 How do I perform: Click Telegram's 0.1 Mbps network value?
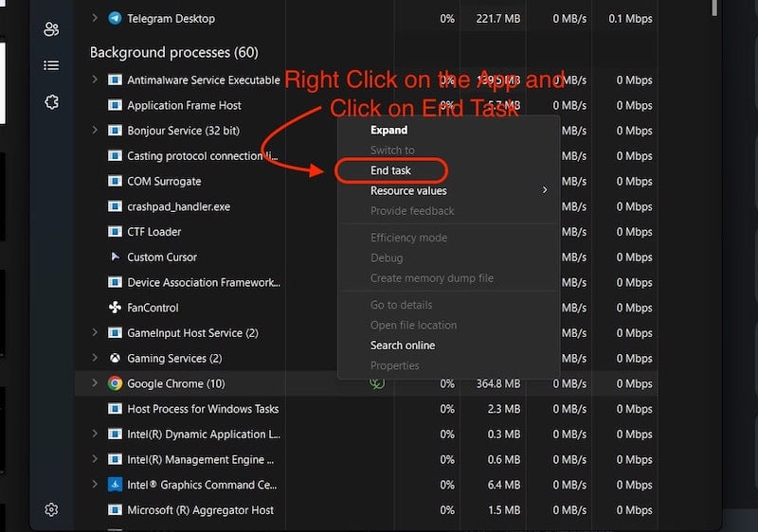[x=630, y=18]
